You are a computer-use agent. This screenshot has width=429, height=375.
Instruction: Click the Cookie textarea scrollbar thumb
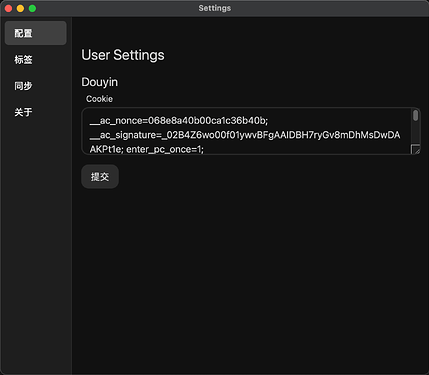pyautogui.click(x=415, y=116)
